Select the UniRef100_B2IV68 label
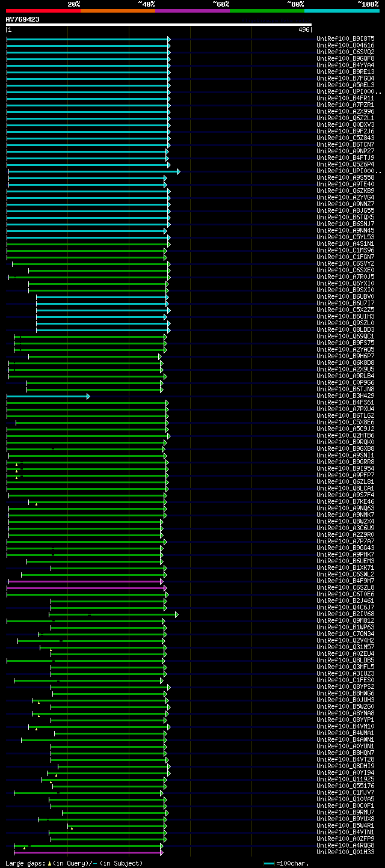This screenshot has width=385, height=868. [x=345, y=614]
